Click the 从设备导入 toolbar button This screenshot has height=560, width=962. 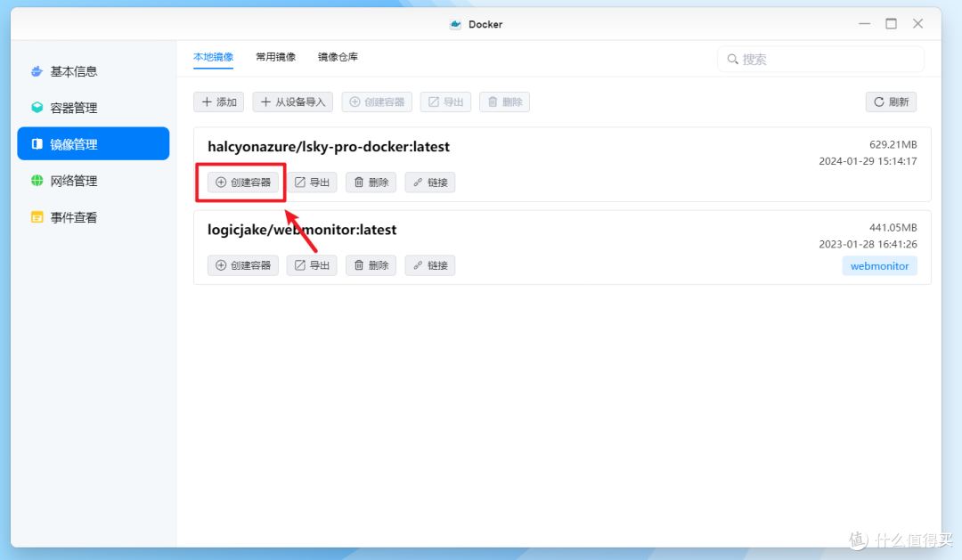pyautogui.click(x=293, y=101)
